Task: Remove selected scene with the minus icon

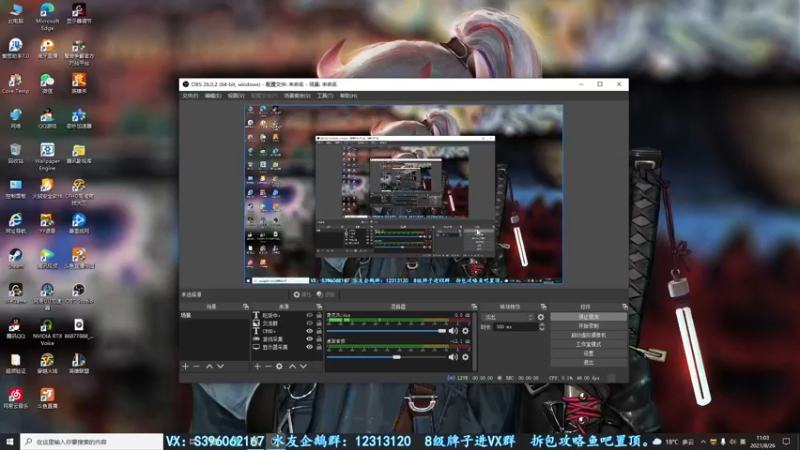Action: [x=196, y=366]
